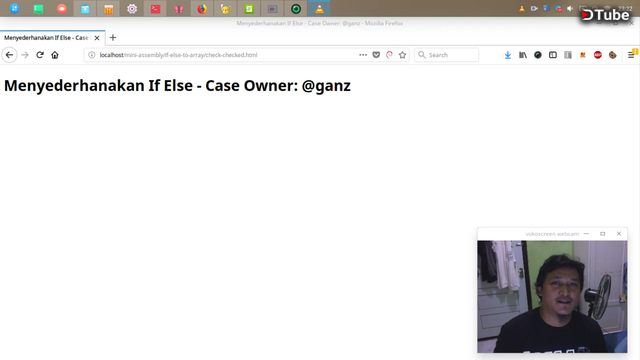Open the screen recorder taskbar icon
The height and width of the screenshot is (360, 640).
click(273, 9)
